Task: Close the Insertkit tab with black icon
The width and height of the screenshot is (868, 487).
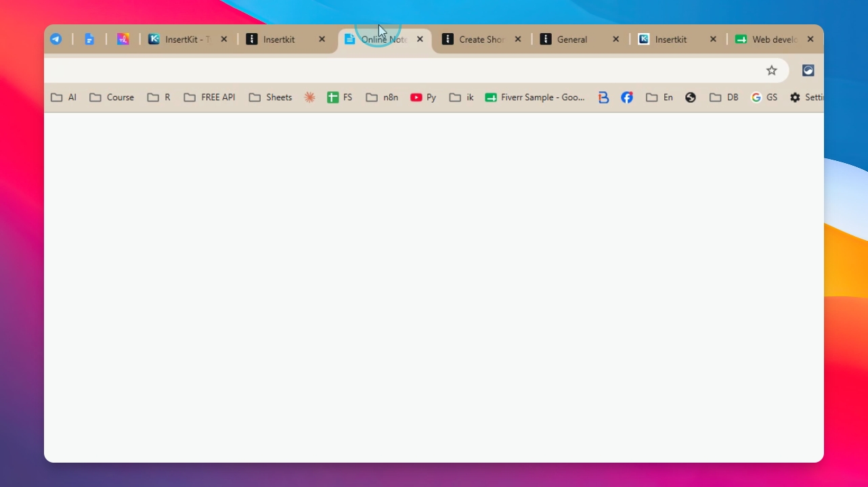Action: (x=322, y=39)
